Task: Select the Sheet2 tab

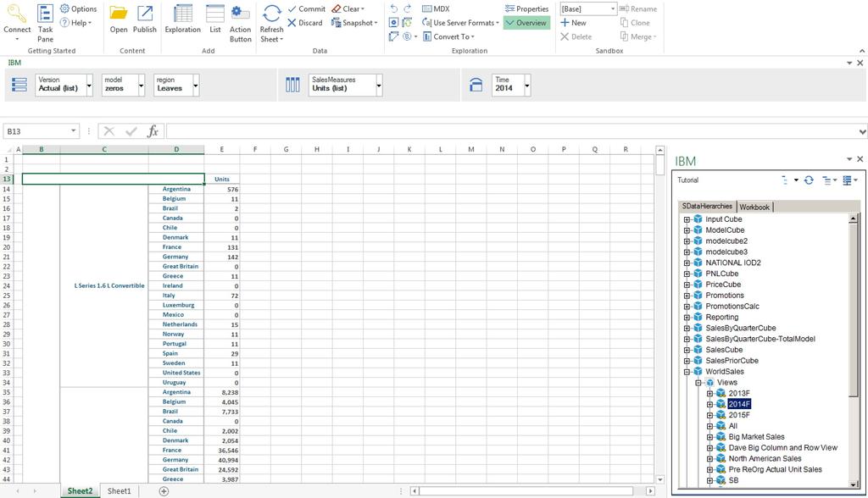Action: pos(81,491)
